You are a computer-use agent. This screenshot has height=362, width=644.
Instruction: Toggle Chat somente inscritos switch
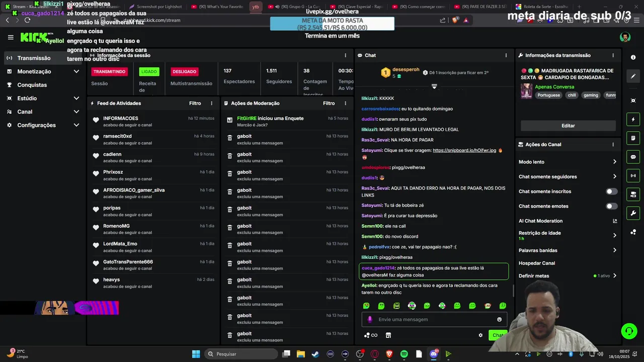coord(611,192)
